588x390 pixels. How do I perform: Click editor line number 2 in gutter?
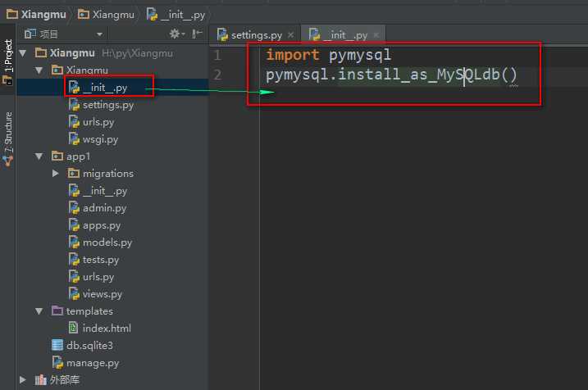[x=217, y=75]
